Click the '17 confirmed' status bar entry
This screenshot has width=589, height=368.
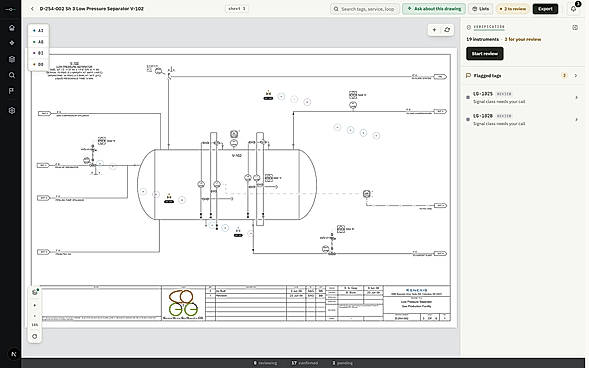[304, 363]
